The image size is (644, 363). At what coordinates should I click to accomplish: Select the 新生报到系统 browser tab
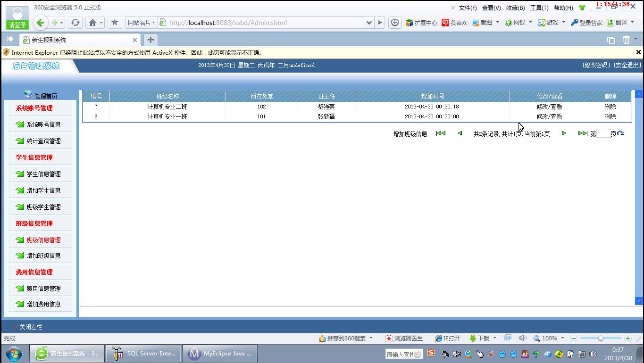[80, 40]
